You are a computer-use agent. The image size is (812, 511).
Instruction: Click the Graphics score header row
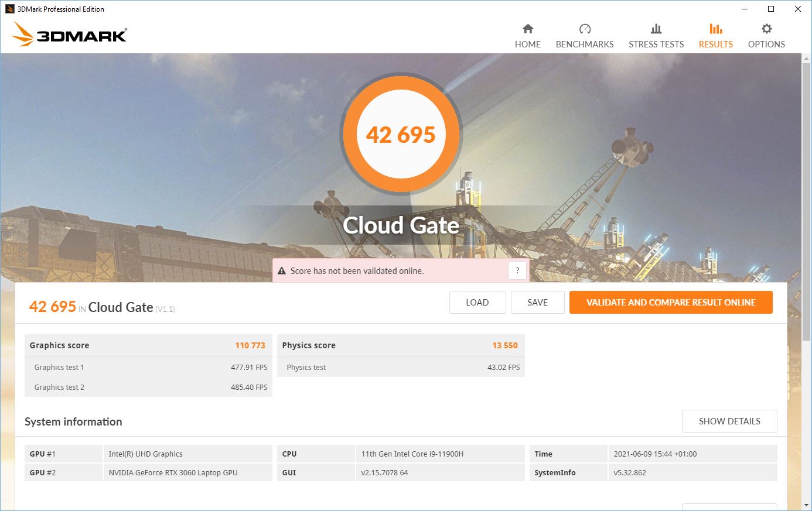pos(148,345)
